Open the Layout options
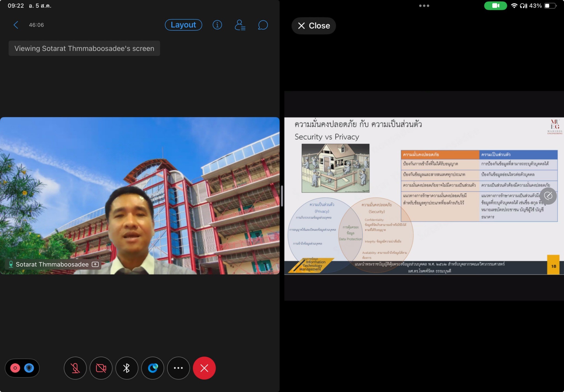Screen dimensions: 564x392 tap(183, 25)
